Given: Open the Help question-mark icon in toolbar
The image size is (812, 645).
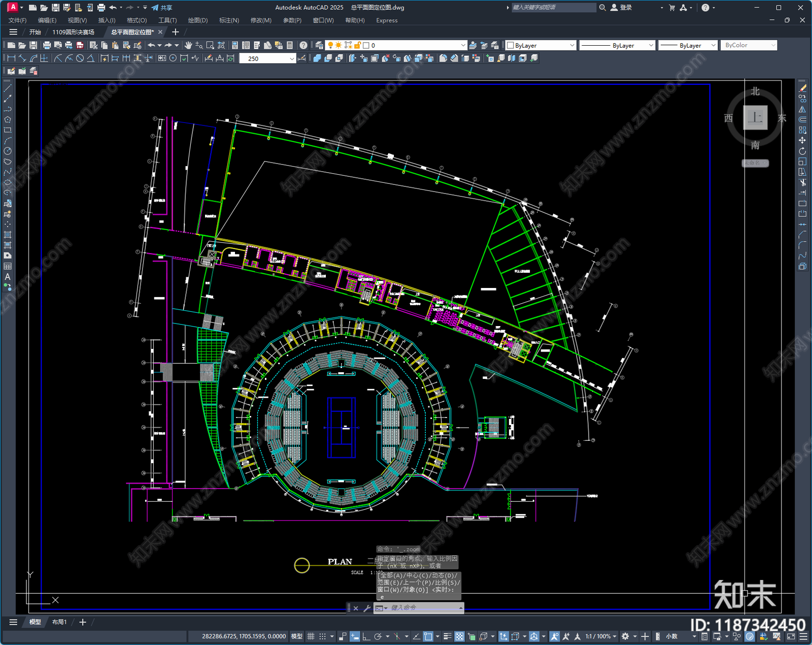Looking at the screenshot, I should click(x=303, y=45).
